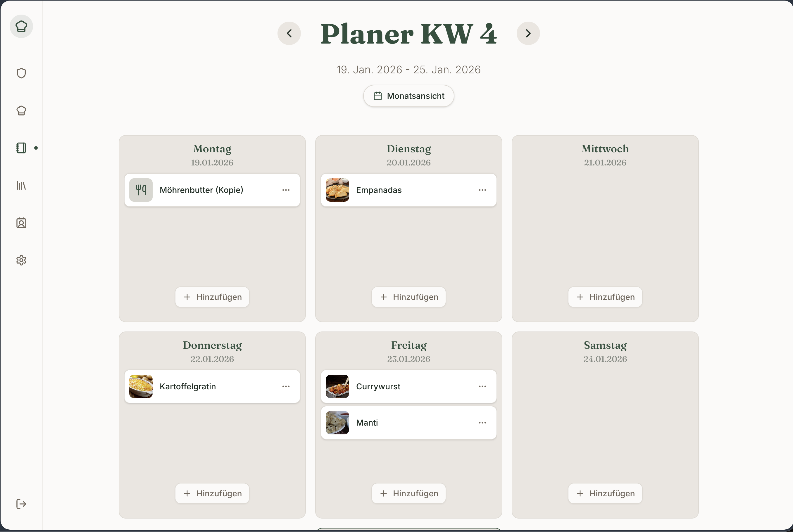The height and width of the screenshot is (532, 793).
Task: Open the library icon in the sidebar
Action: coord(21,186)
